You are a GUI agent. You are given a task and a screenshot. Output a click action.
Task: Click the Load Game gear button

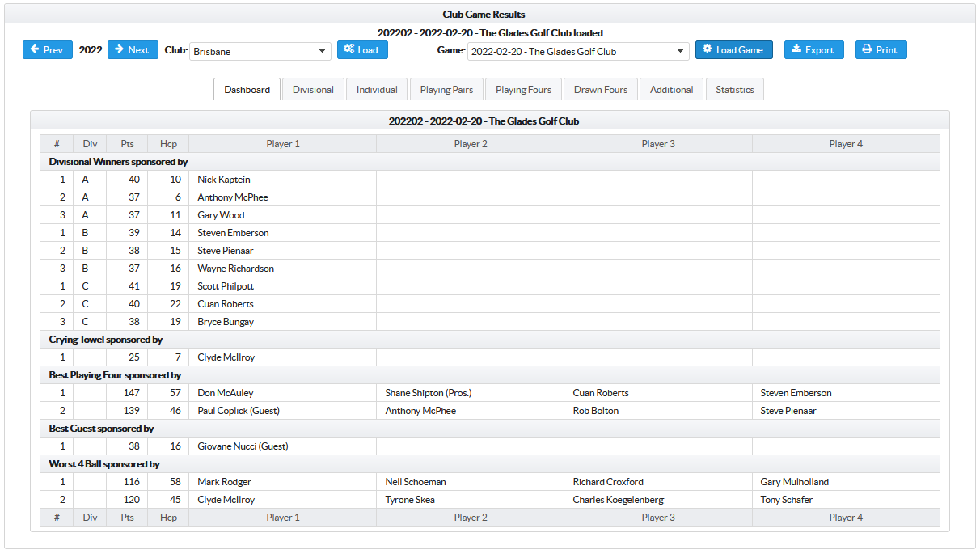(733, 50)
